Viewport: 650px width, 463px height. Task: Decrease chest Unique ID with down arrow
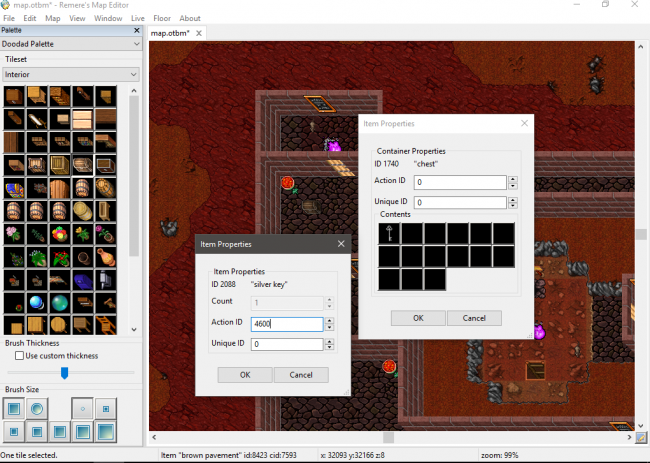(513, 206)
